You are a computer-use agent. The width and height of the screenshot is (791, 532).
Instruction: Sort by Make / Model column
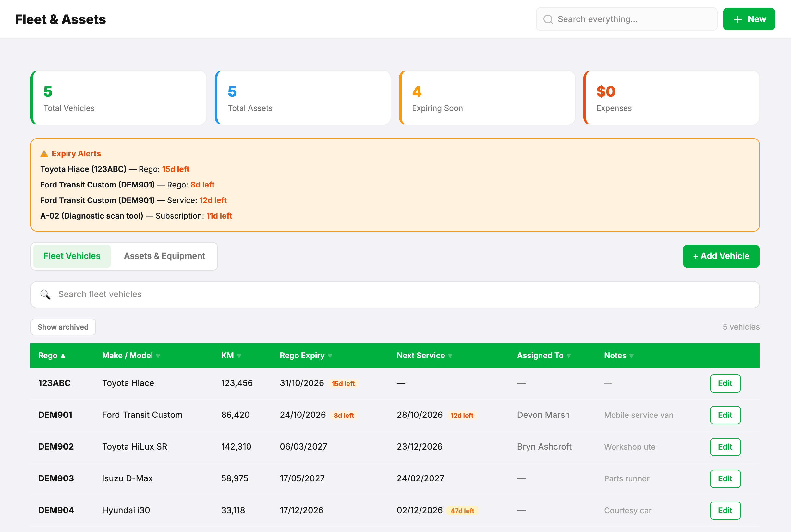[131, 356]
